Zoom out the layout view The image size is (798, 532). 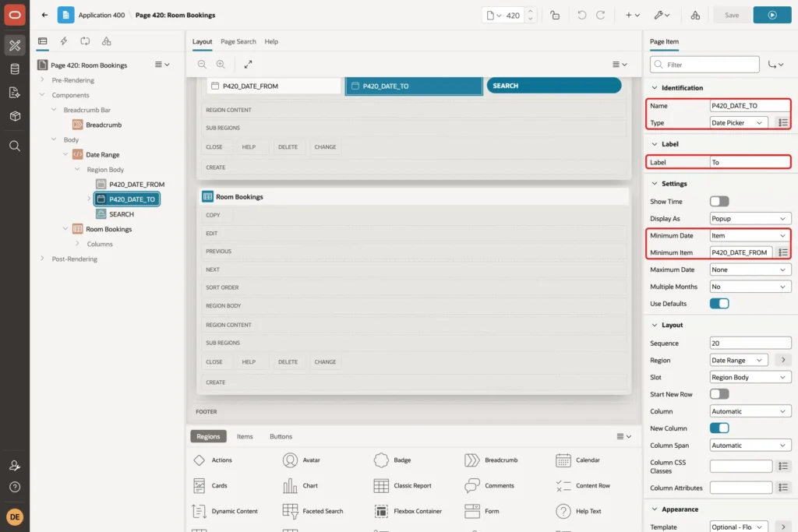pyautogui.click(x=202, y=64)
